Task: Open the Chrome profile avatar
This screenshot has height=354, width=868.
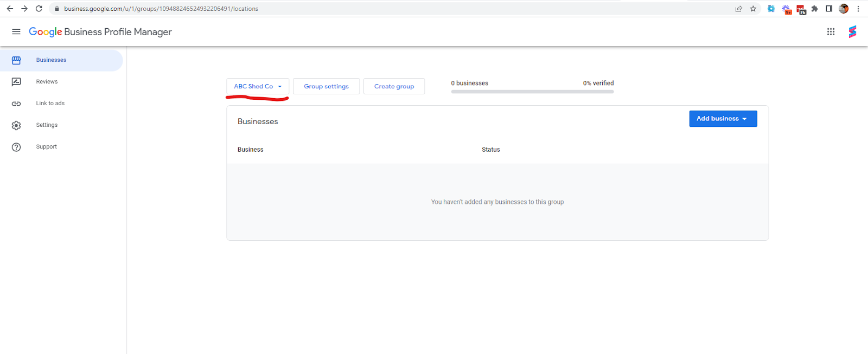Action: pos(844,9)
